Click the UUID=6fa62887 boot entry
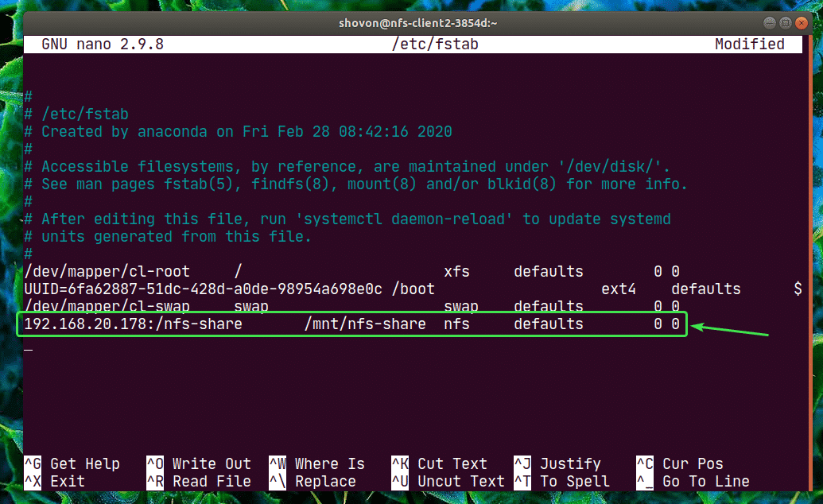This screenshot has height=504, width=823. pyautogui.click(x=203, y=289)
